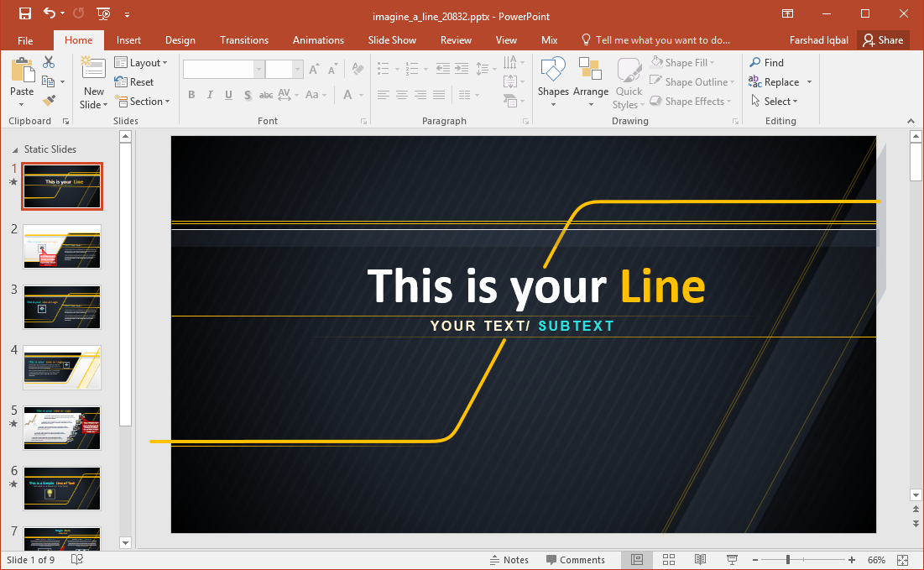Toggle Strikethrough formatting
The image size is (924, 570).
(x=266, y=95)
